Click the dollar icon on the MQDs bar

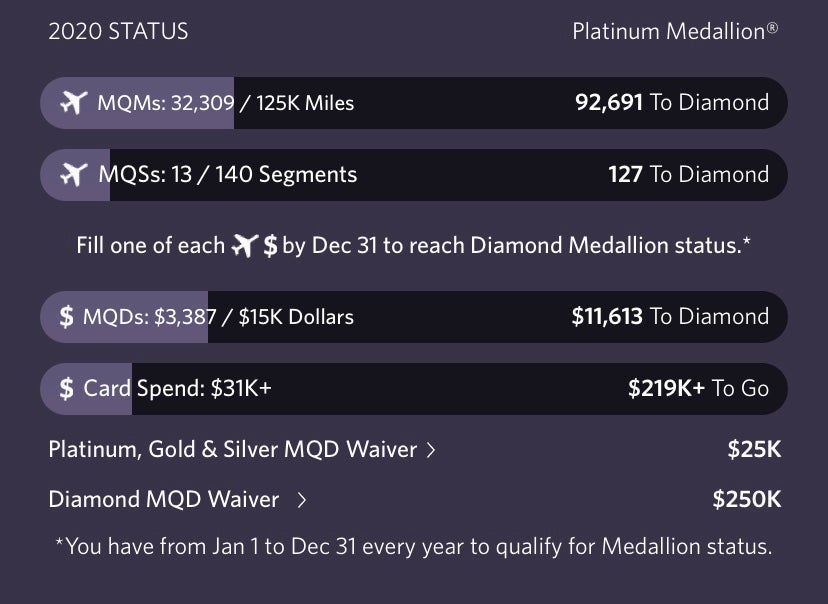click(x=66, y=317)
